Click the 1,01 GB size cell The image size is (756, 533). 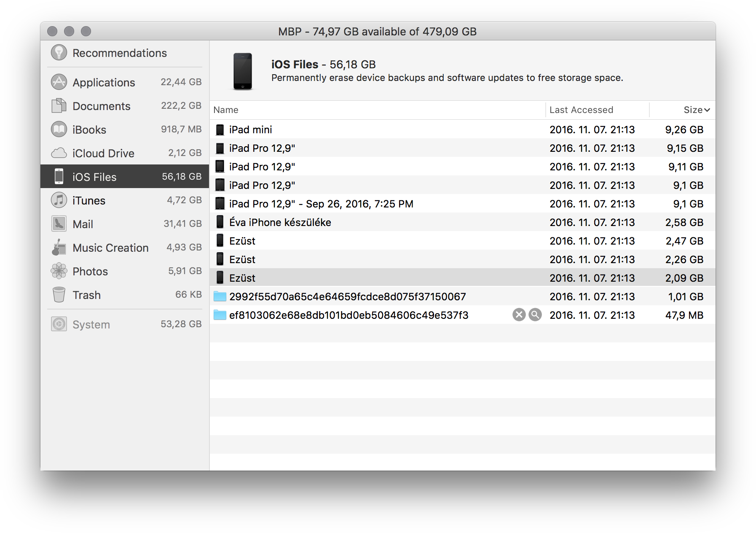[686, 296]
